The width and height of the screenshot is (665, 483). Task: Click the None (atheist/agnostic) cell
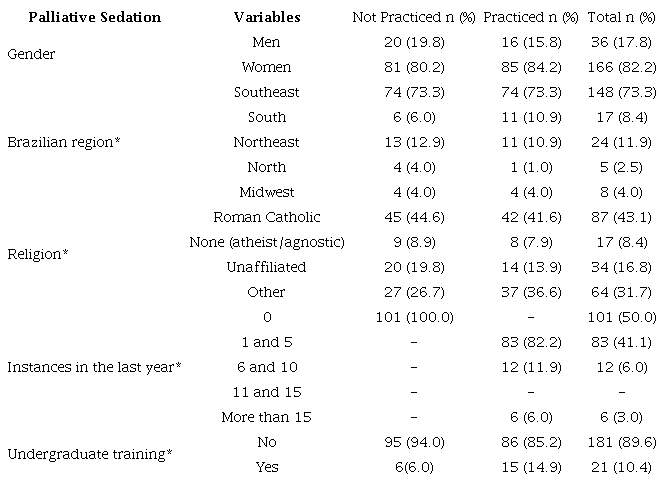(267, 242)
